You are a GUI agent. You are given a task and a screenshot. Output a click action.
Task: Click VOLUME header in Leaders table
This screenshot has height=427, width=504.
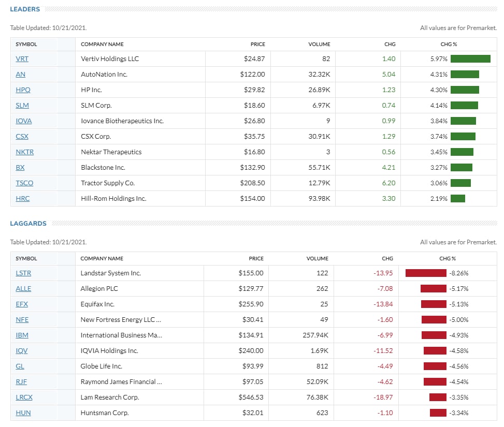319,45
